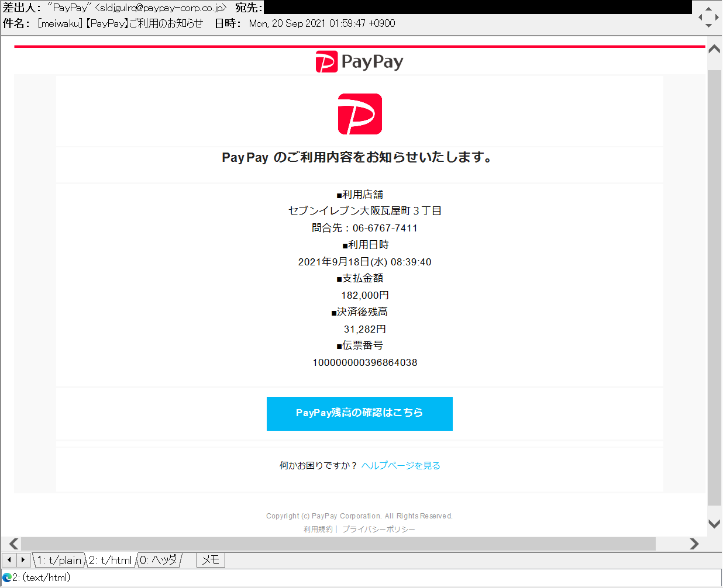Click the phone number 06-6767-7411

pyautogui.click(x=385, y=228)
